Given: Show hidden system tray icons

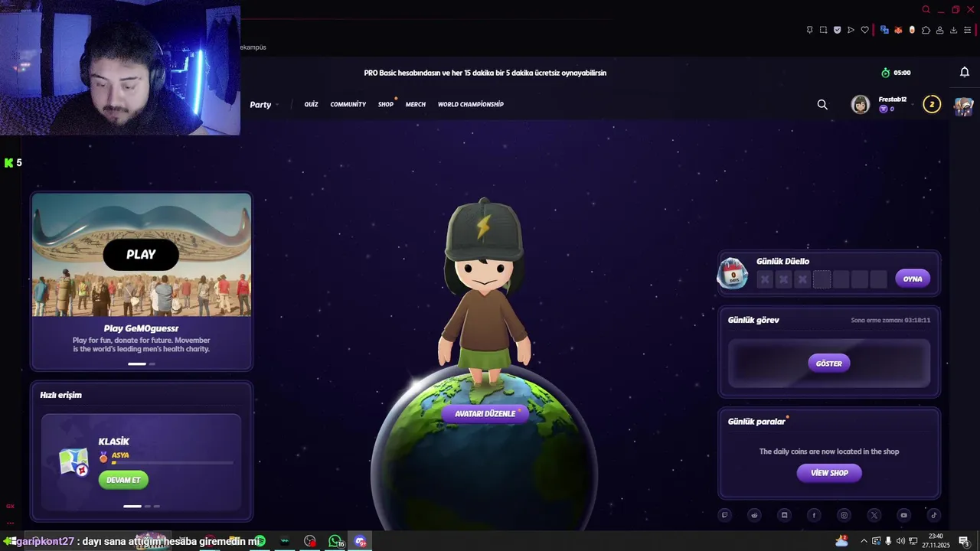Looking at the screenshot, I should [x=864, y=541].
